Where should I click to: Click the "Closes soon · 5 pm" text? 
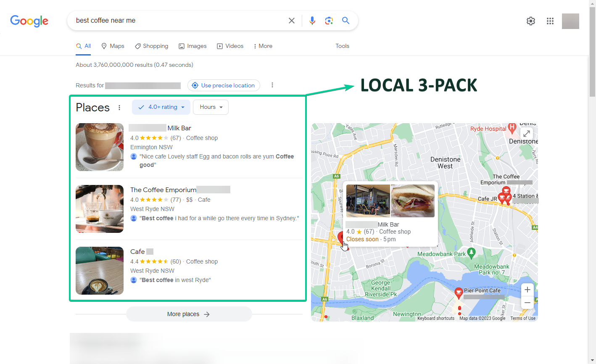371,240
